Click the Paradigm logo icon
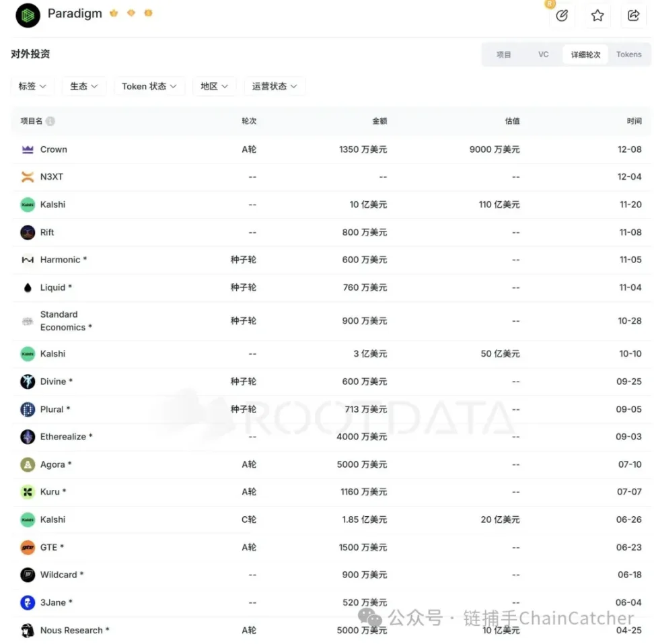Image resolution: width=654 pixels, height=644 pixels. point(28,15)
